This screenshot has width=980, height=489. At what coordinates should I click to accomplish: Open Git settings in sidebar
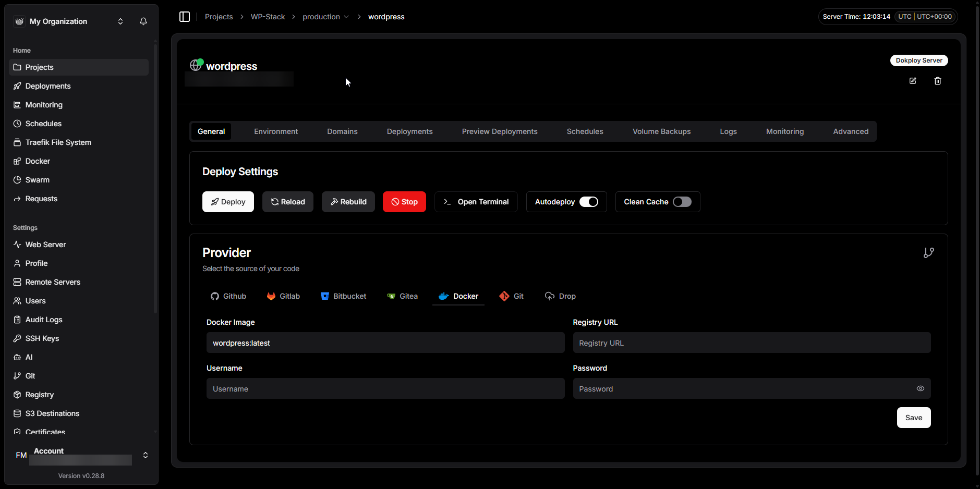[79, 376]
